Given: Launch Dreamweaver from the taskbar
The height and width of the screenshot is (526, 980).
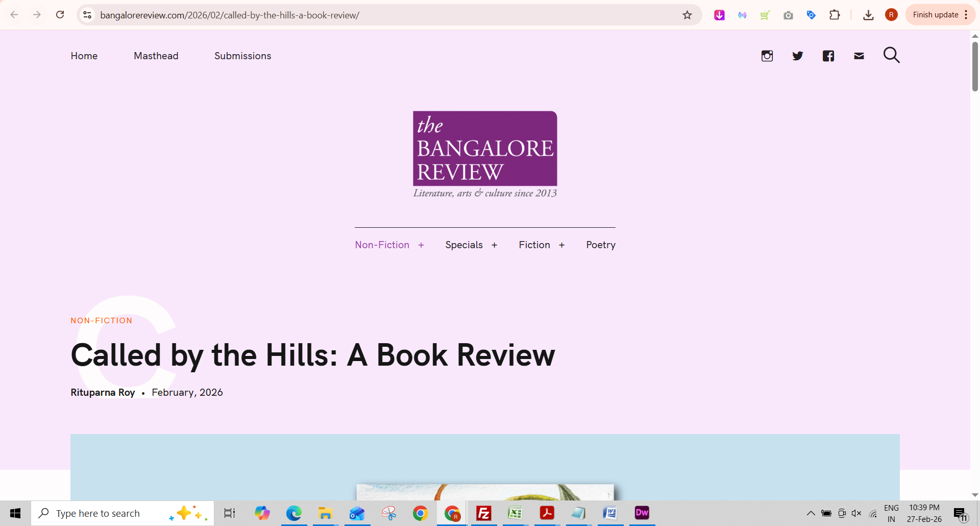Looking at the screenshot, I should (642, 513).
